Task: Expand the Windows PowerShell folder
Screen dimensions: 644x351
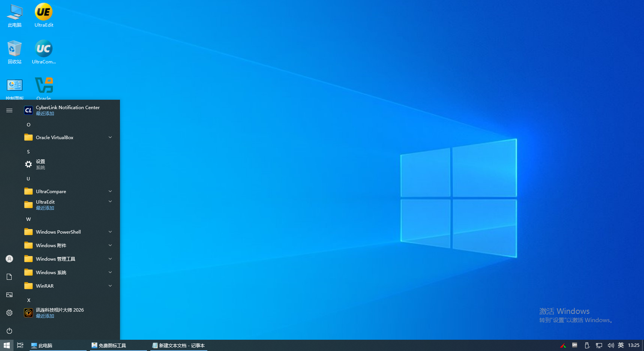Action: tap(58, 232)
